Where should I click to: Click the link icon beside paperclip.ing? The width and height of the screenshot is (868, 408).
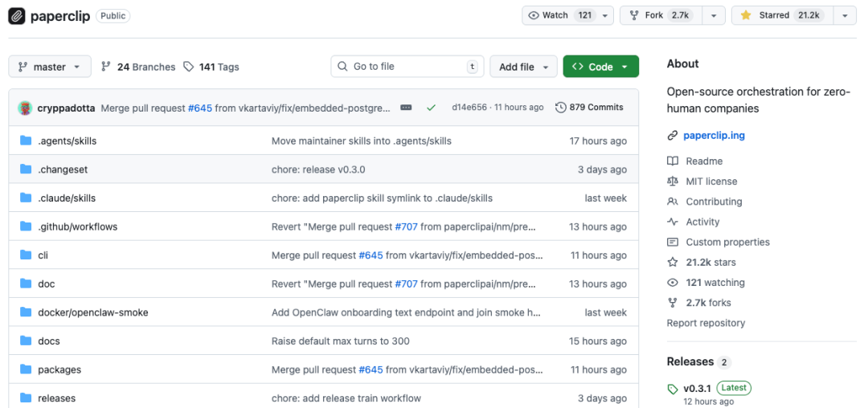tap(673, 136)
